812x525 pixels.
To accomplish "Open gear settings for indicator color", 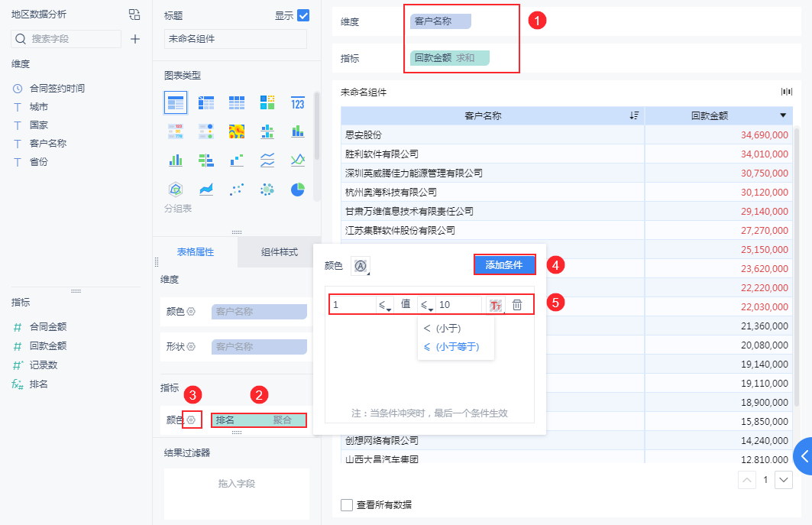I will point(191,420).
